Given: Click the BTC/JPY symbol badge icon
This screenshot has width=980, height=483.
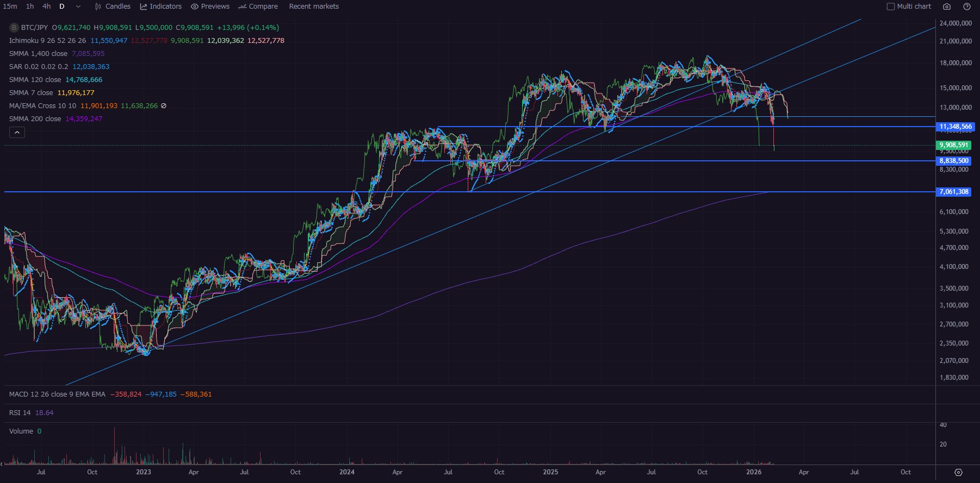Looking at the screenshot, I should point(14,28).
